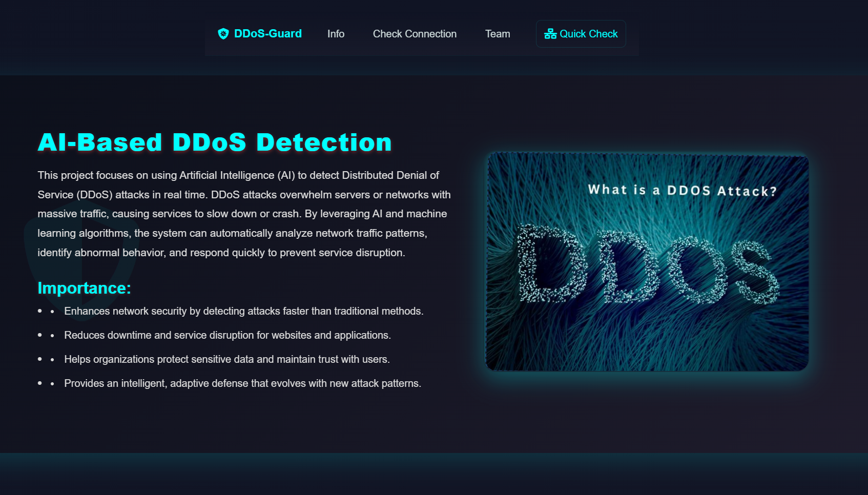Image resolution: width=868 pixels, height=495 pixels.
Task: Click bullet 'Helps organizations protect sensitive data'
Action: point(227,359)
